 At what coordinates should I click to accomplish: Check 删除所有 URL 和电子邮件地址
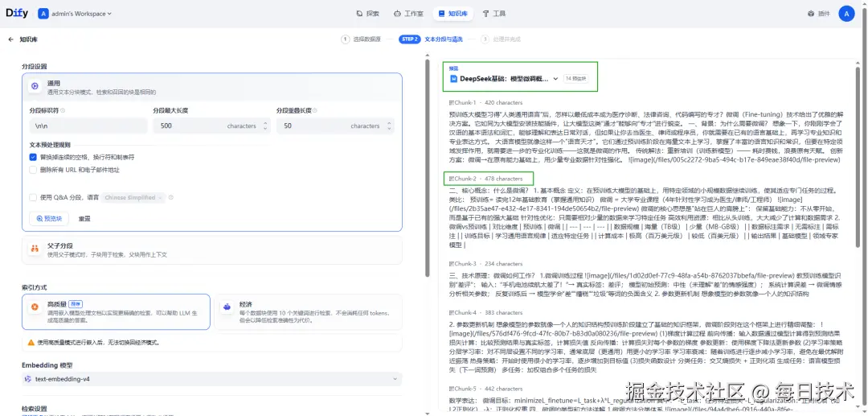tap(33, 170)
